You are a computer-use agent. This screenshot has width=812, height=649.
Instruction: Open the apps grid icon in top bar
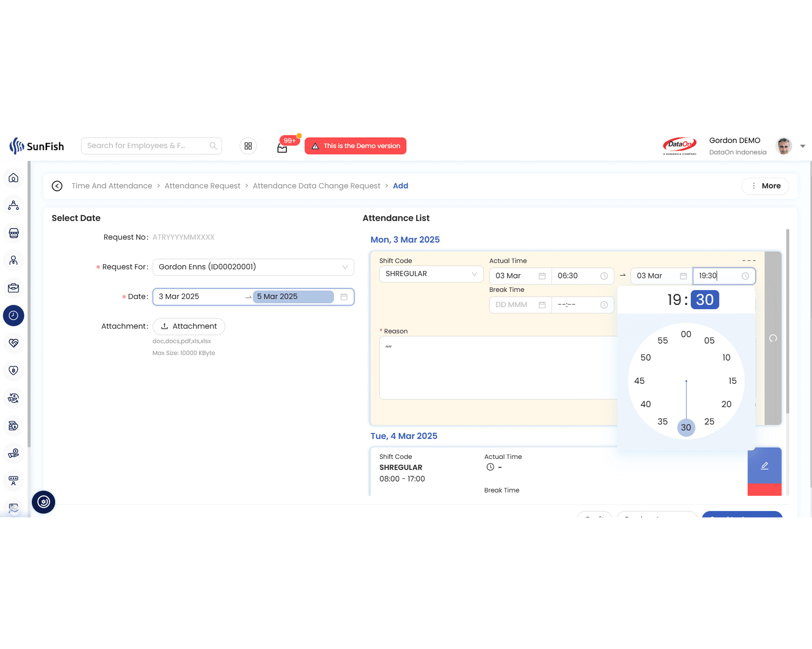248,146
